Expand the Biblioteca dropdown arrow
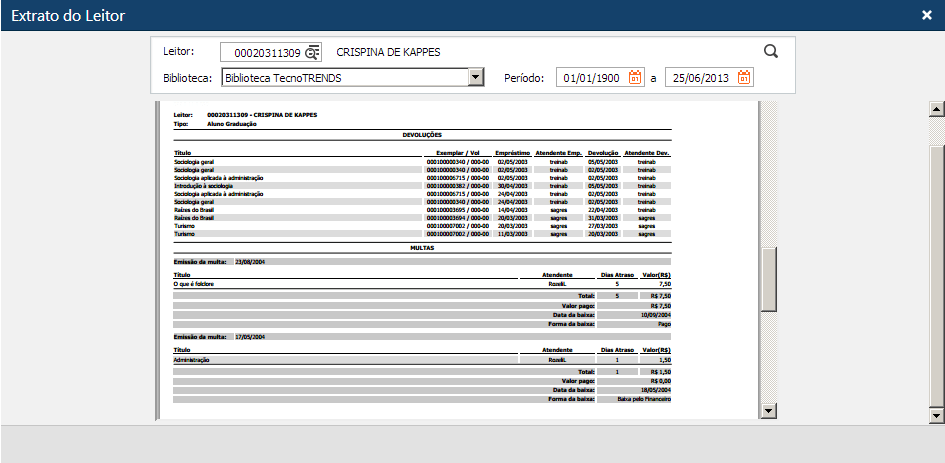 tap(476, 78)
